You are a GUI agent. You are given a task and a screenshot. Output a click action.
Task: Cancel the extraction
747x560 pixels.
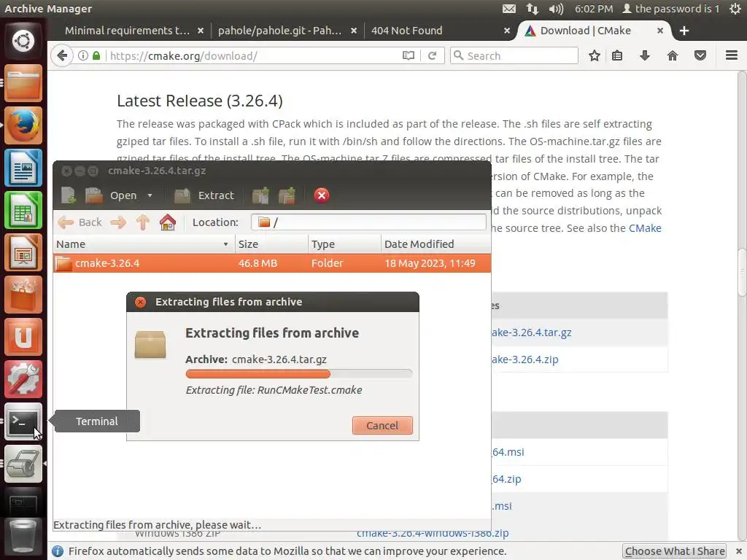[382, 426]
